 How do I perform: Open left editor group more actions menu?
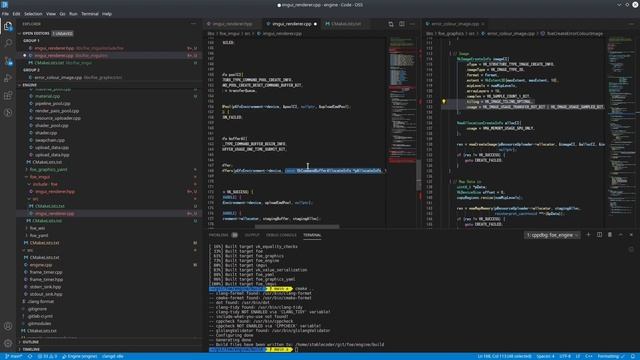point(412,24)
